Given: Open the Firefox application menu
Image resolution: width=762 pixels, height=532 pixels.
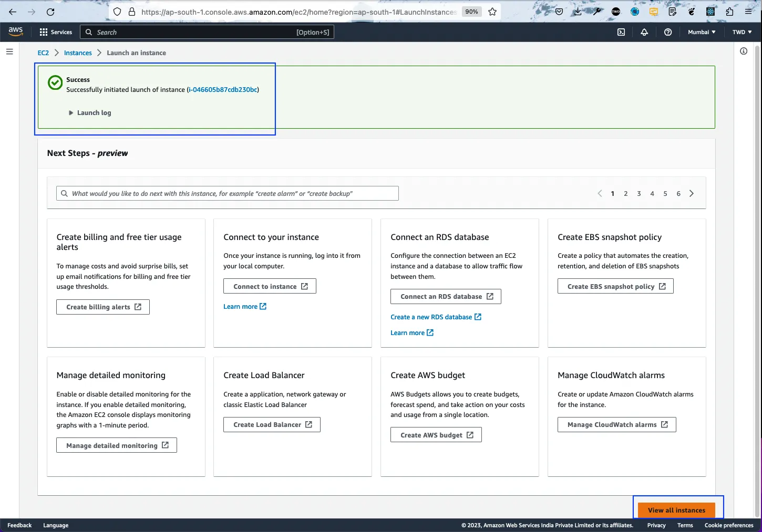Looking at the screenshot, I should pos(748,12).
